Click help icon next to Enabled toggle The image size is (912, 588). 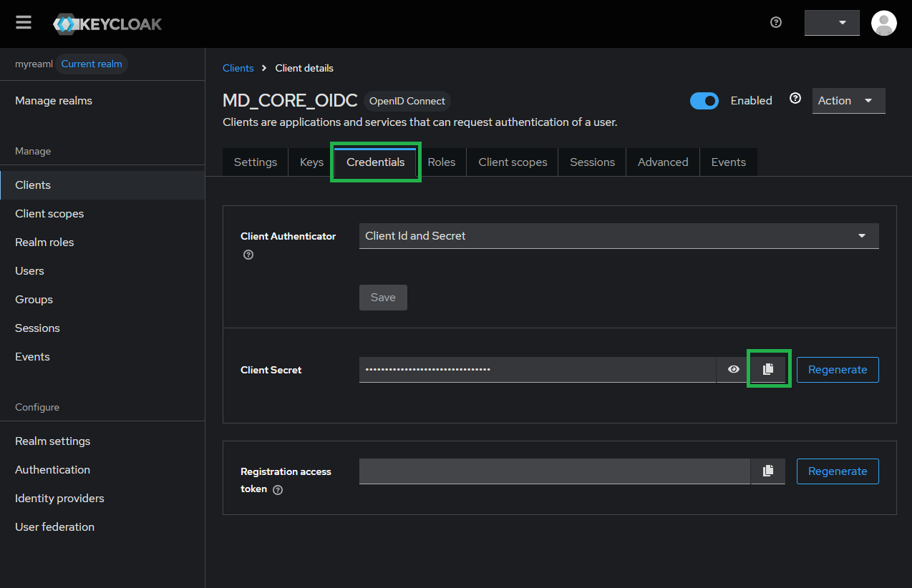pos(795,99)
